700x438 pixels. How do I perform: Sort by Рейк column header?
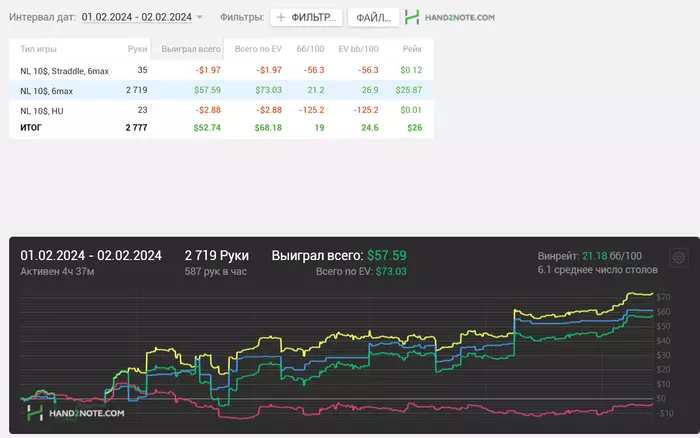pos(412,49)
